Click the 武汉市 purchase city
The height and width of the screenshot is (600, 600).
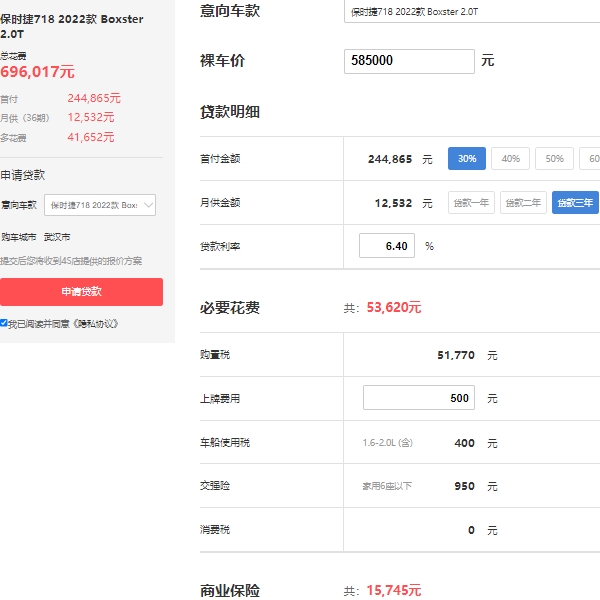(57, 237)
